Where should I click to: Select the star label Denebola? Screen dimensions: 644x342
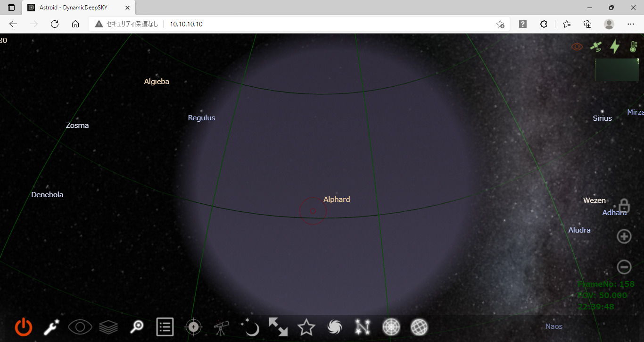tap(47, 195)
